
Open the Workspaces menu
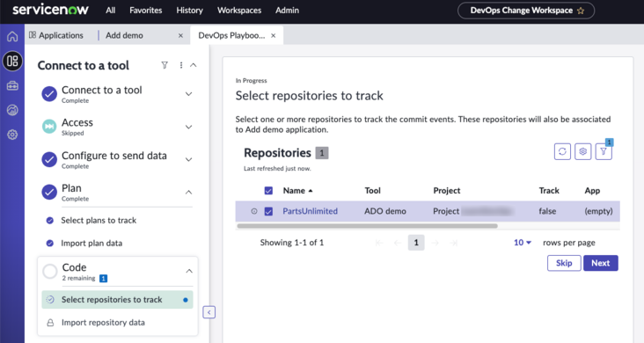pyautogui.click(x=239, y=11)
